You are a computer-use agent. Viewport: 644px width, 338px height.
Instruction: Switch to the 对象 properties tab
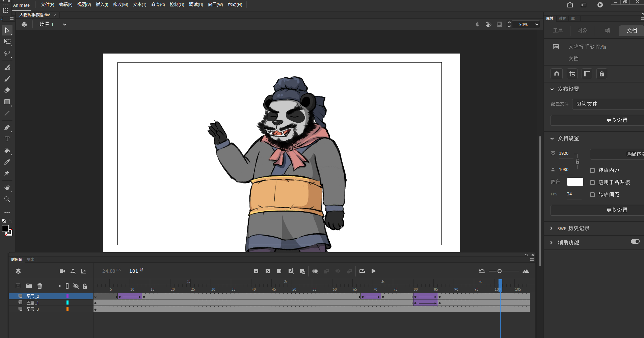(583, 30)
